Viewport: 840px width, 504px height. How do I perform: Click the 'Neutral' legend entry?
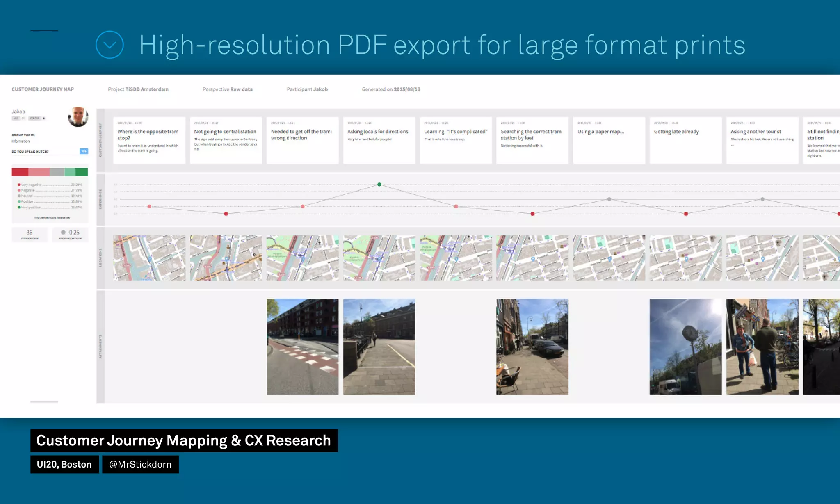(50, 196)
